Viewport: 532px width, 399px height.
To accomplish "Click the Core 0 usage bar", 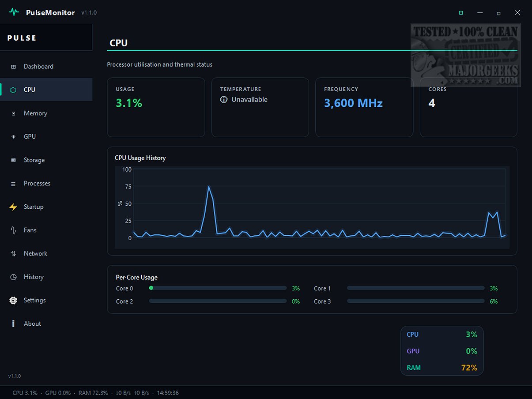I will (x=218, y=288).
